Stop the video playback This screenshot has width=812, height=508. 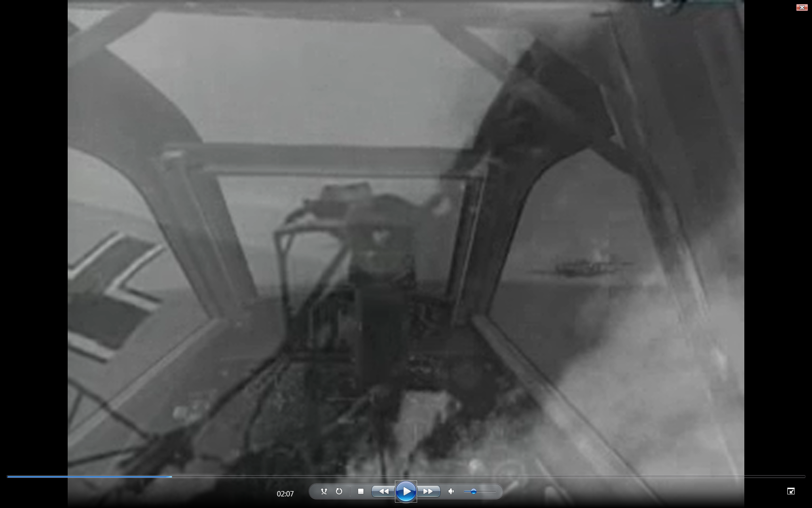(x=361, y=492)
